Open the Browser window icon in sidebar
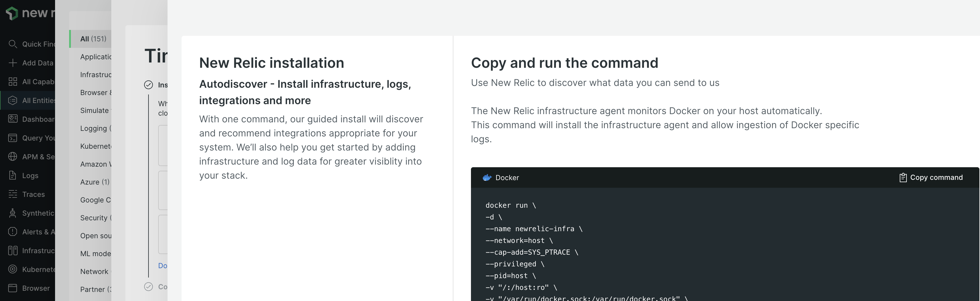Image resolution: width=980 pixels, height=301 pixels. 13,288
